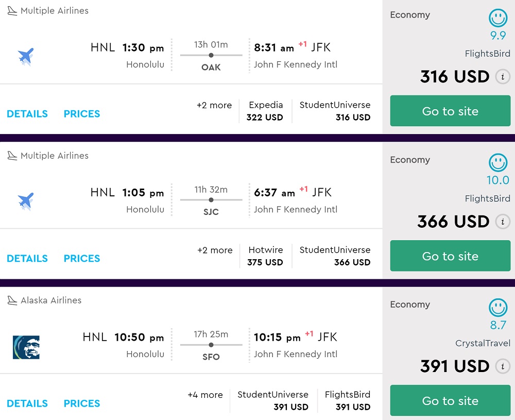Expand '+2 more' offers beside Expedia
515x420 pixels.
(214, 105)
